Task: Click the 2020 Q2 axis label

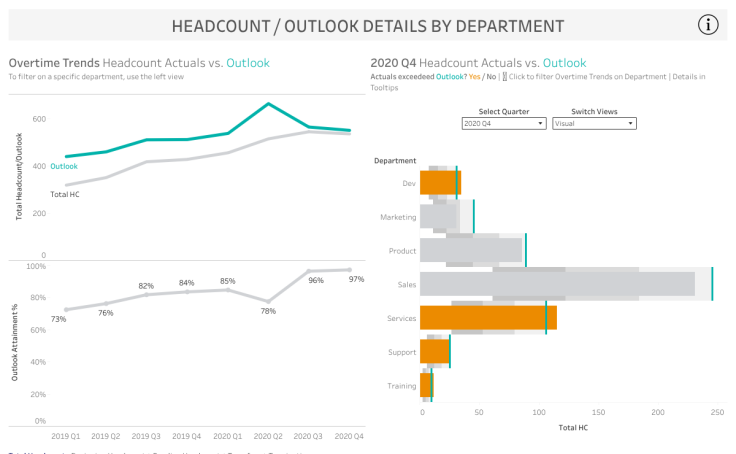Action: [x=267, y=436]
